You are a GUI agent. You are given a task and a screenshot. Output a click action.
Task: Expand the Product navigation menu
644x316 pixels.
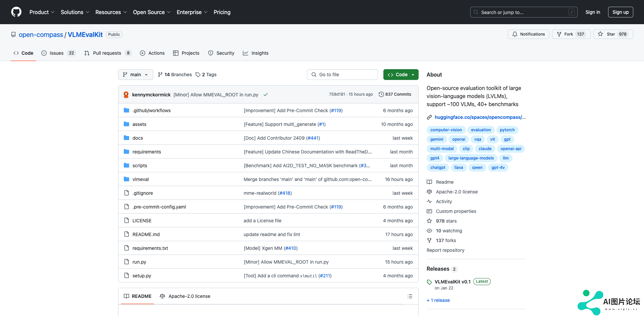pyautogui.click(x=42, y=12)
